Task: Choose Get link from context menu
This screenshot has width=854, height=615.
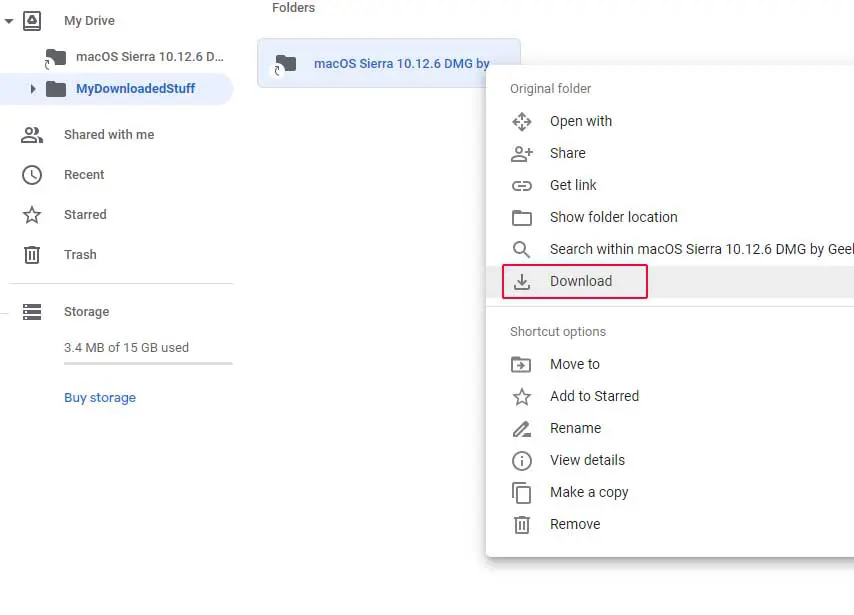Action: (x=573, y=185)
